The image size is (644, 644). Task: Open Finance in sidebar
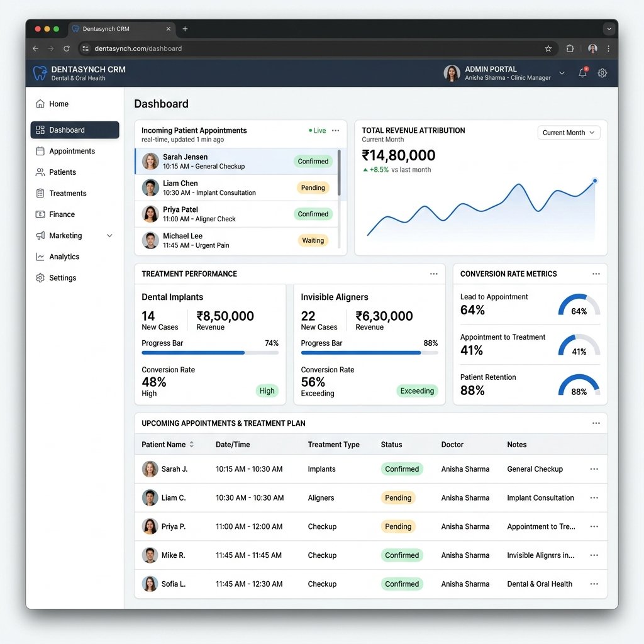coord(75,214)
